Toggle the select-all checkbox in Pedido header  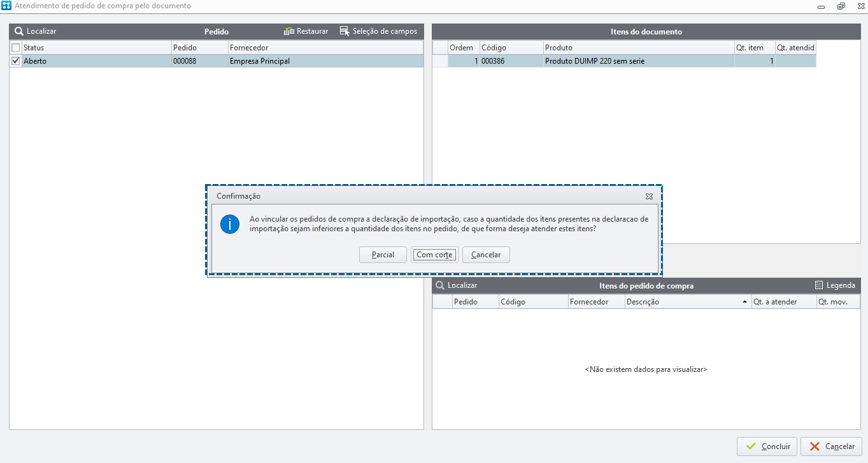coord(16,48)
